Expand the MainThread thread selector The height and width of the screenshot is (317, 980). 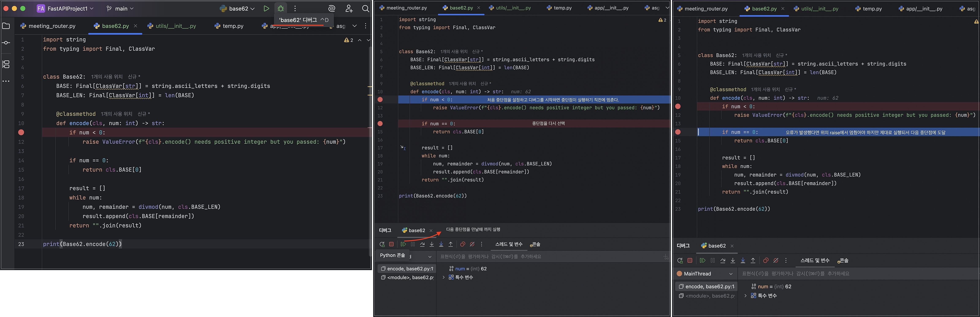click(731, 273)
